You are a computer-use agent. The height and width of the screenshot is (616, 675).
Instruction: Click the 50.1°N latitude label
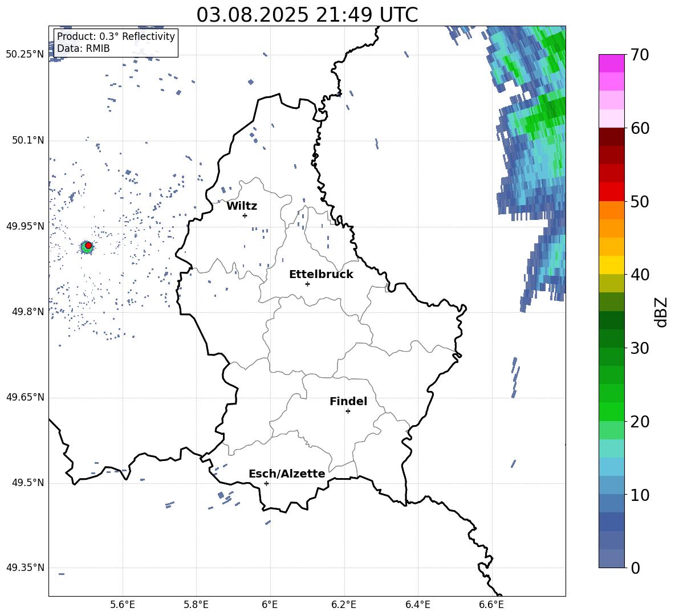tap(27, 140)
